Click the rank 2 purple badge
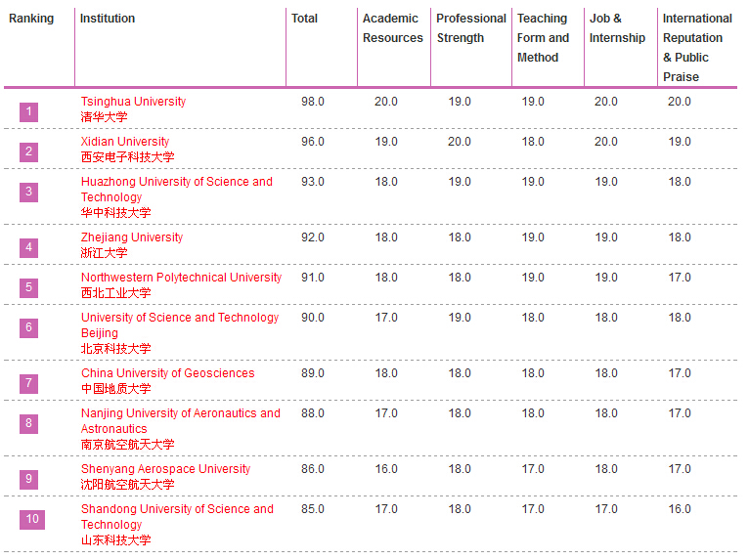 click(28, 152)
